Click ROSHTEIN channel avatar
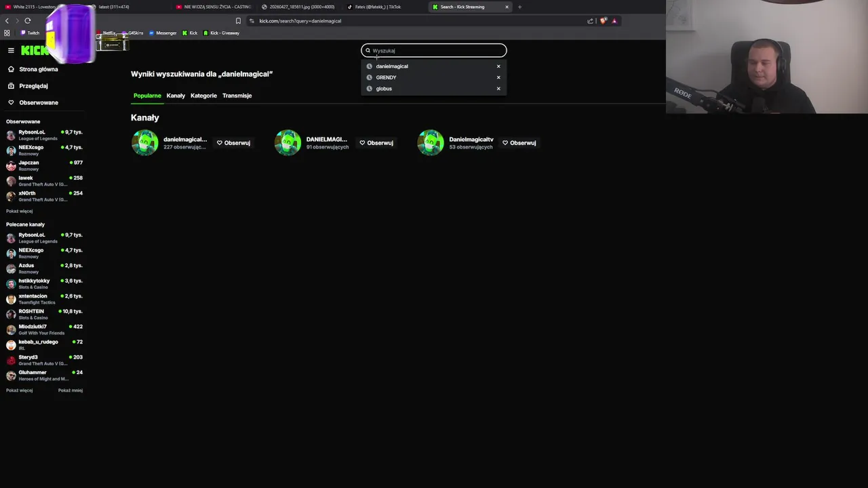The width and height of the screenshot is (868, 488). [x=11, y=314]
